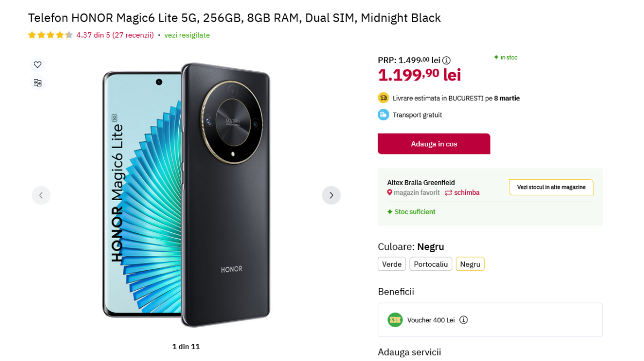
Task: Click Vezi stocul in alte magazine
Action: click(x=551, y=187)
